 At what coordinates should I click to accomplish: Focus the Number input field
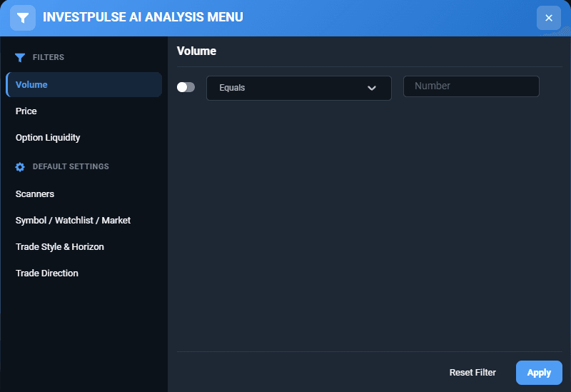coord(471,86)
